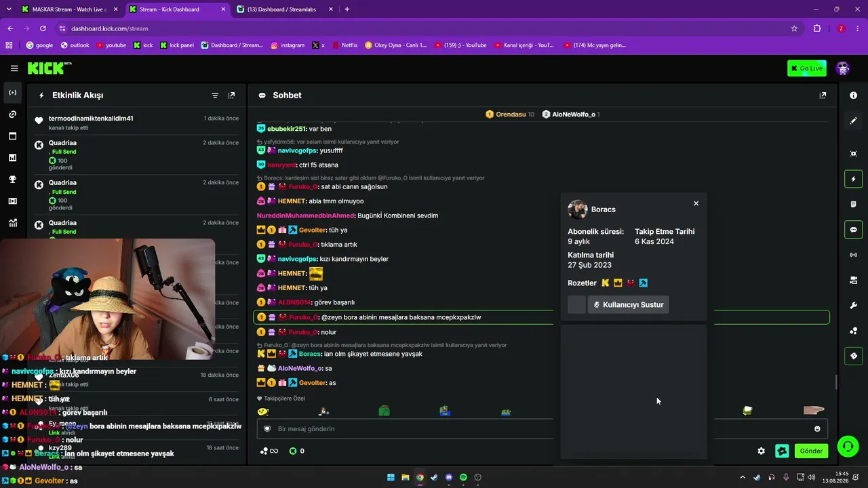Open the window-layout icon in left sidebar
This screenshot has height=488, width=868.
pyautogui.click(x=13, y=136)
